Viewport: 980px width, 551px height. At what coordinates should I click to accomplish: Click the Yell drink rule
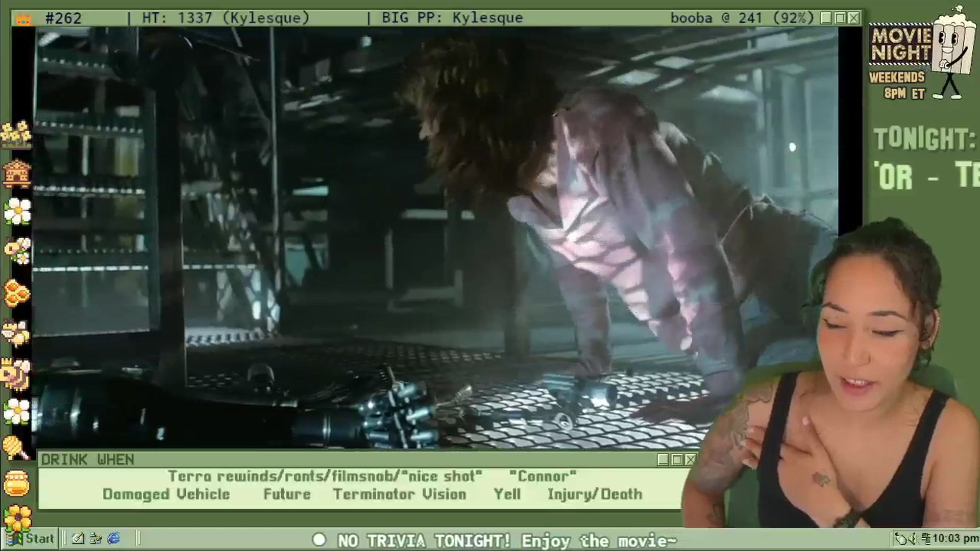point(507,494)
